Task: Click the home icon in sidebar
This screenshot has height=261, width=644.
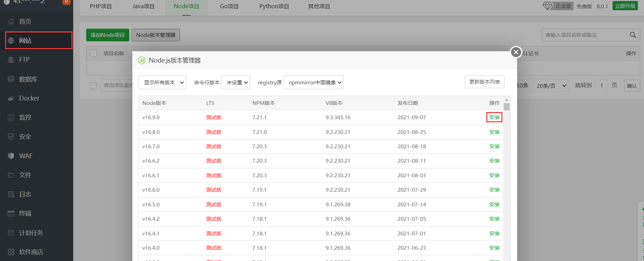Action: point(11,22)
